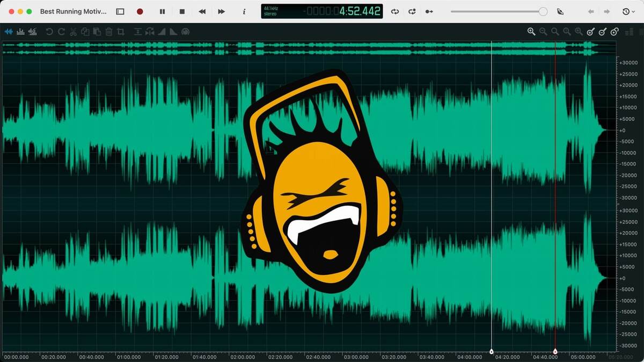Click 01:20.000 on the timeline ruler
The height and width of the screenshot is (362, 644).
[166, 357]
